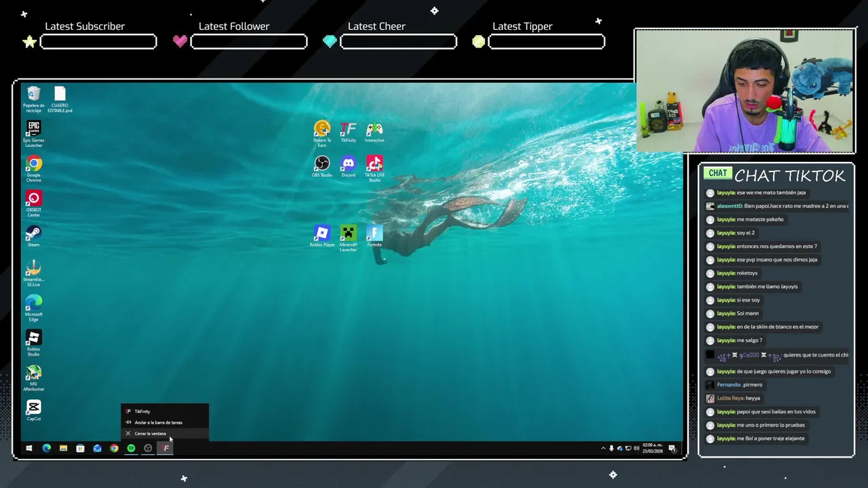This screenshot has height=488, width=868.
Task: Open the Papelera de reciclaje desktop icon
Action: [x=33, y=98]
